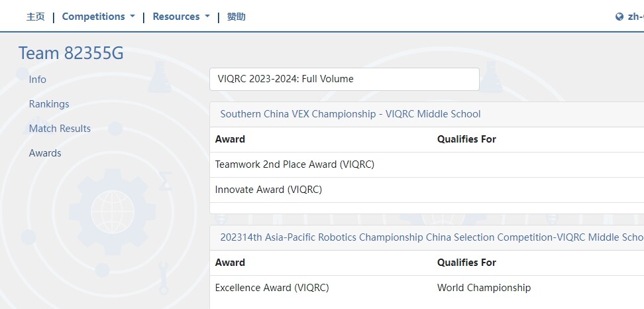The width and height of the screenshot is (644, 309).
Task: Click Qualifies For header in Asia-Pacific table
Action: tap(466, 263)
